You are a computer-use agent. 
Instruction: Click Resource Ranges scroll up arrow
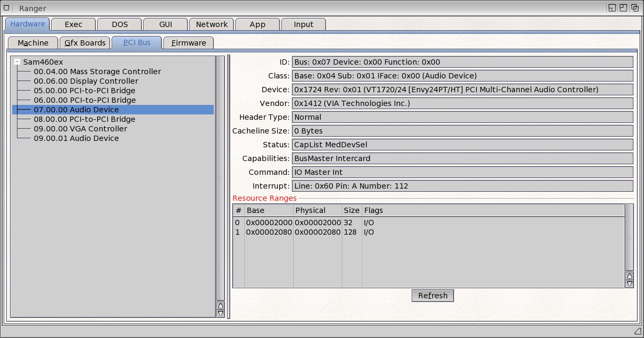coord(629,275)
